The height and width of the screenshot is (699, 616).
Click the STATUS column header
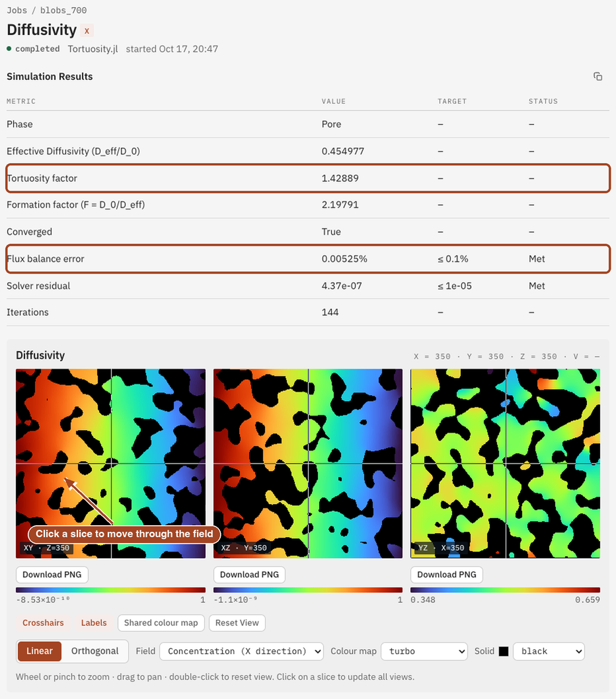pos(543,101)
